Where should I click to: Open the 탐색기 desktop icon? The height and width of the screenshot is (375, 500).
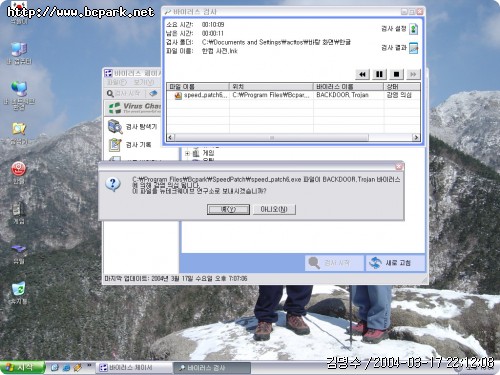[x=19, y=134]
